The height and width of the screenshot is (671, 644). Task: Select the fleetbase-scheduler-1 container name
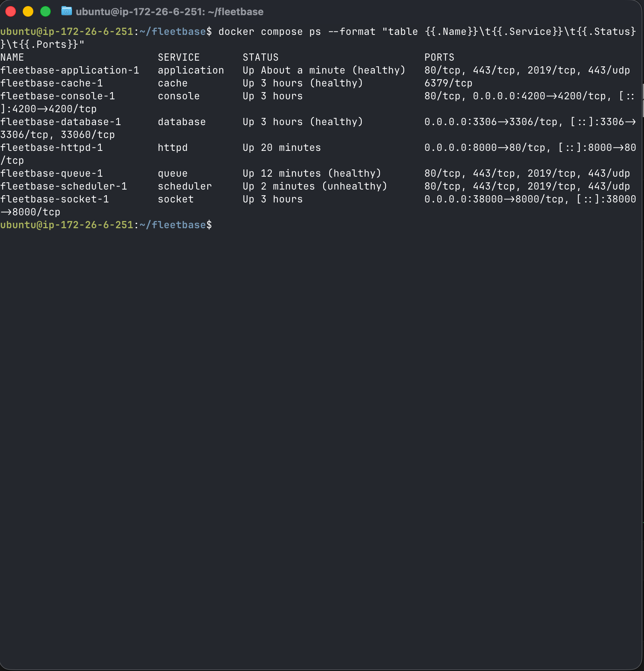coord(64,186)
